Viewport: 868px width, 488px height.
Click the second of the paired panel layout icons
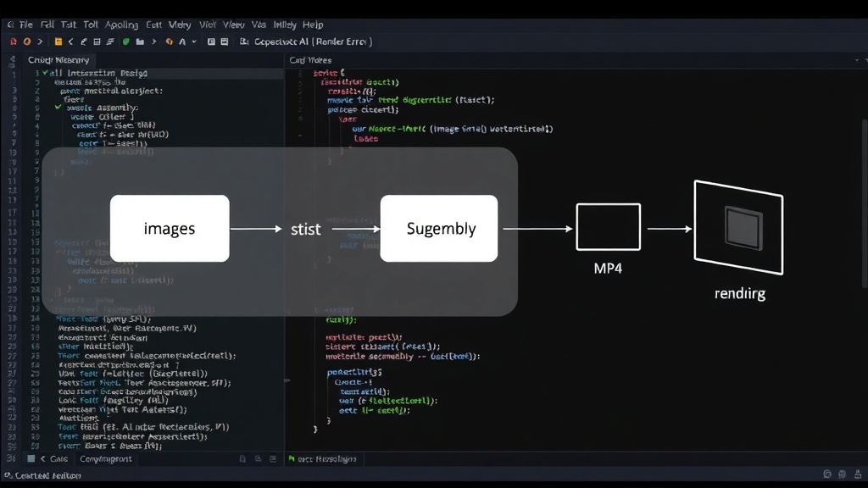point(224,42)
